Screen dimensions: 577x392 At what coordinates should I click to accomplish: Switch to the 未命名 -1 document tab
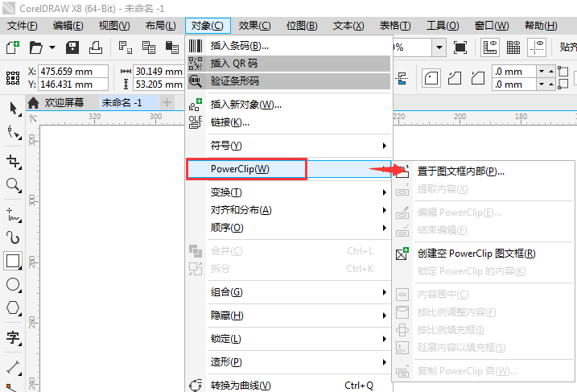tap(122, 103)
